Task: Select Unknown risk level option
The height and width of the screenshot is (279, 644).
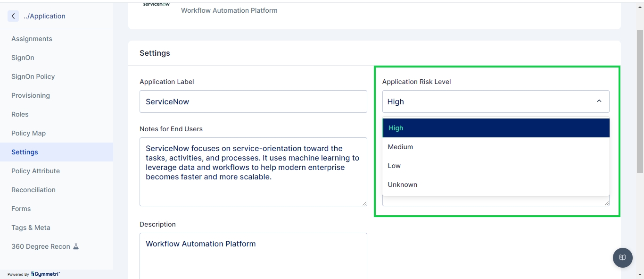Action: pos(495,185)
